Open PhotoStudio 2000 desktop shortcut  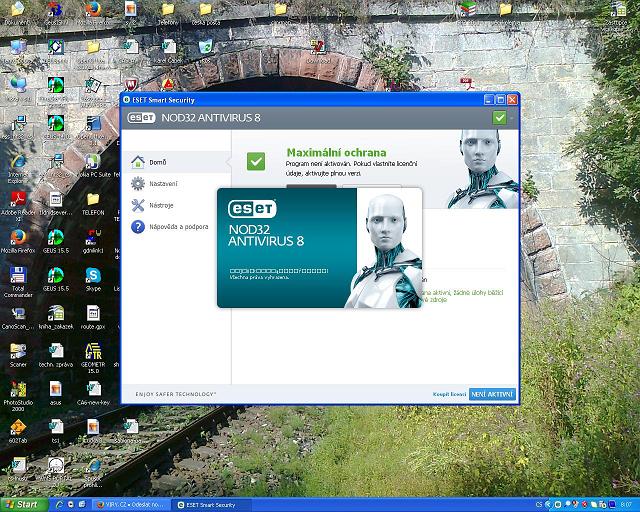(x=18, y=396)
